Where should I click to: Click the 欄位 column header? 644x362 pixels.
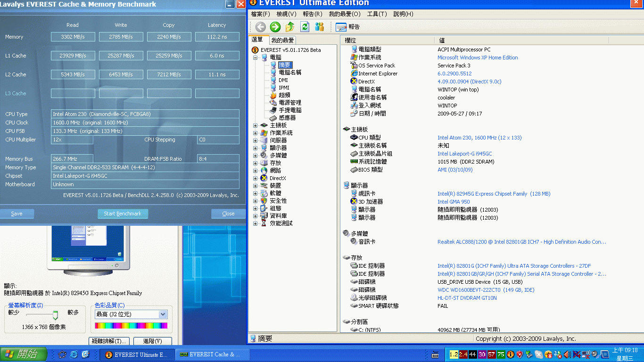[x=387, y=41]
